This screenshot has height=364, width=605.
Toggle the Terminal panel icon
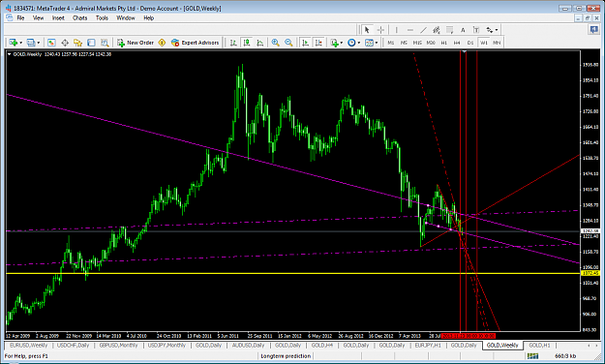click(91, 43)
